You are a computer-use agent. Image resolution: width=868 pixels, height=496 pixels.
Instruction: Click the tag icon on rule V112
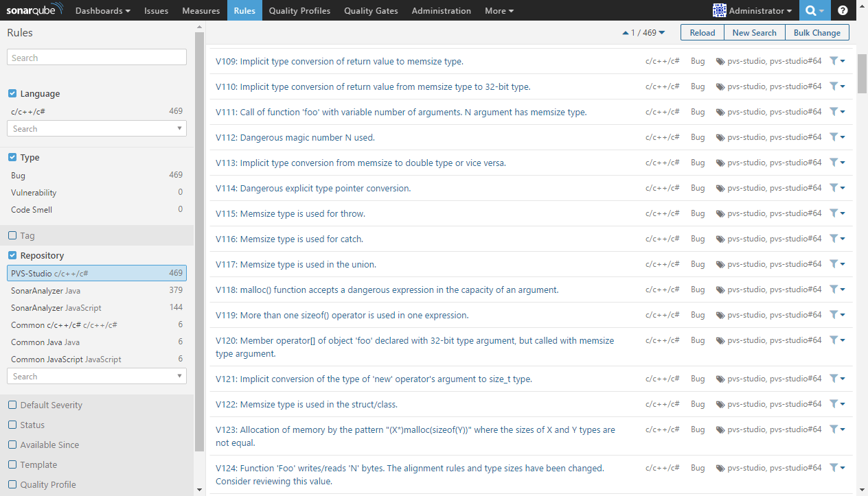(x=720, y=138)
